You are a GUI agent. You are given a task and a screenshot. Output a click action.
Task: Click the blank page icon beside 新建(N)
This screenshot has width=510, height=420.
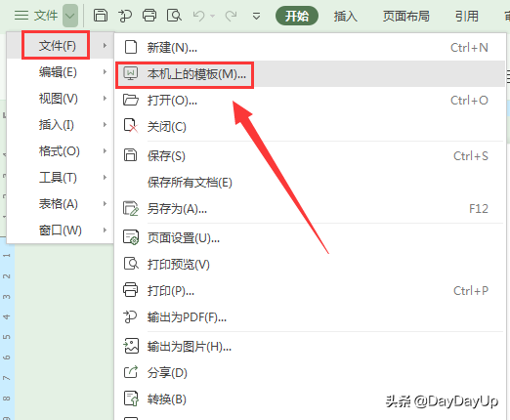[x=131, y=47]
